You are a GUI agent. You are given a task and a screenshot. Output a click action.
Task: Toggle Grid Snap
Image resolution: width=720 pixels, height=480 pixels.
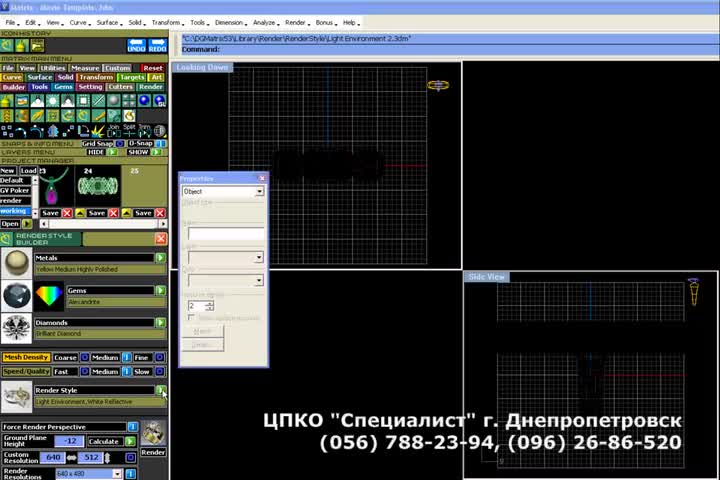[119, 143]
